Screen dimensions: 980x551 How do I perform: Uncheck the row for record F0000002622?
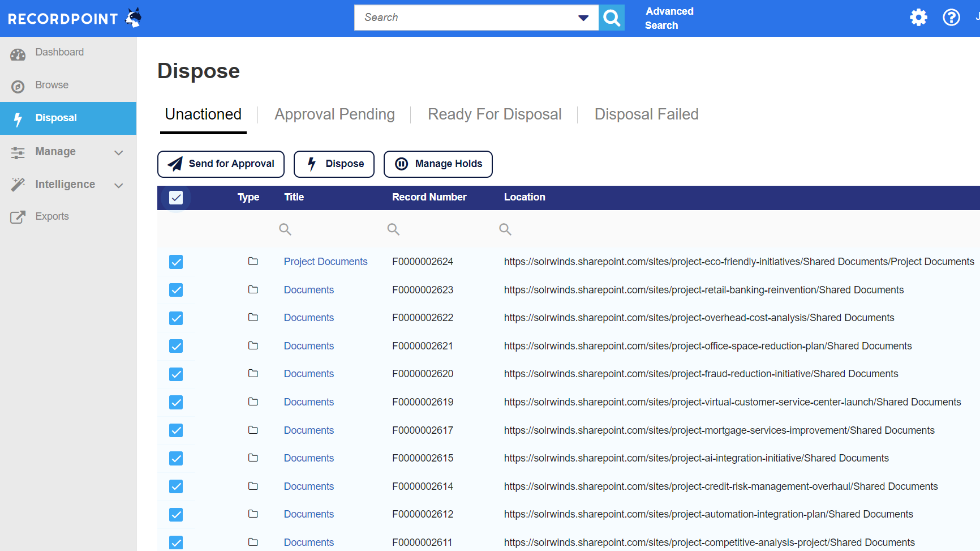[x=176, y=318]
